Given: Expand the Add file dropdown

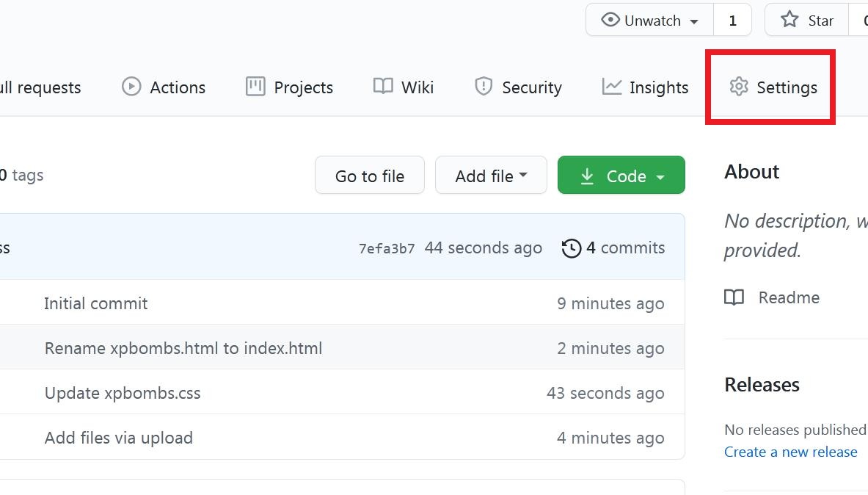Looking at the screenshot, I should click(x=491, y=176).
